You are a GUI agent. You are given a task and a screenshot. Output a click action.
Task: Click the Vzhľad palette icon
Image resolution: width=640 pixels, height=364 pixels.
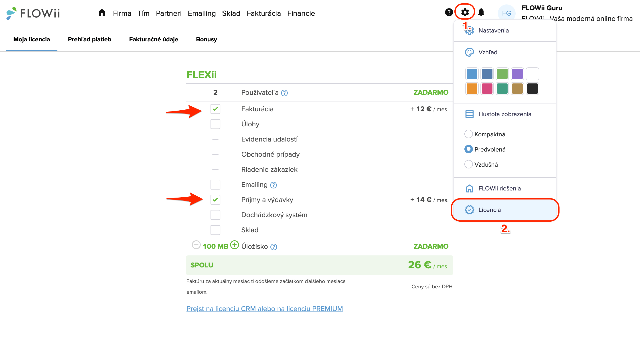coord(469,52)
